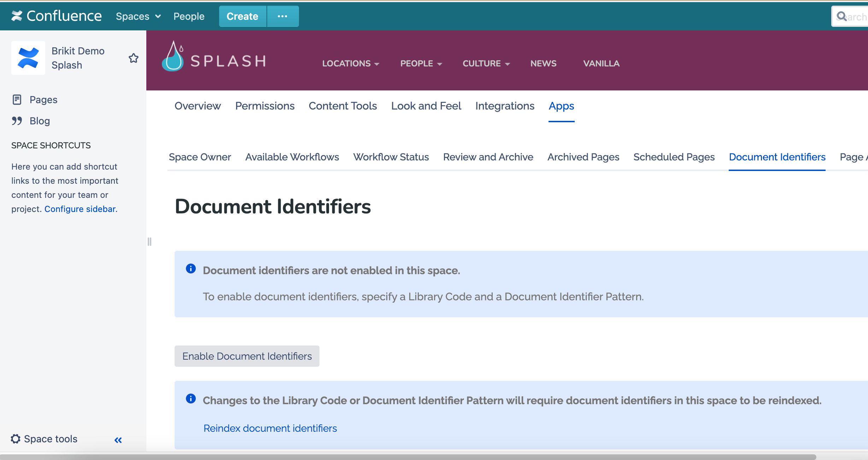Image resolution: width=868 pixels, height=460 pixels.
Task: Open VANILLA in the banner menu
Action: (601, 64)
